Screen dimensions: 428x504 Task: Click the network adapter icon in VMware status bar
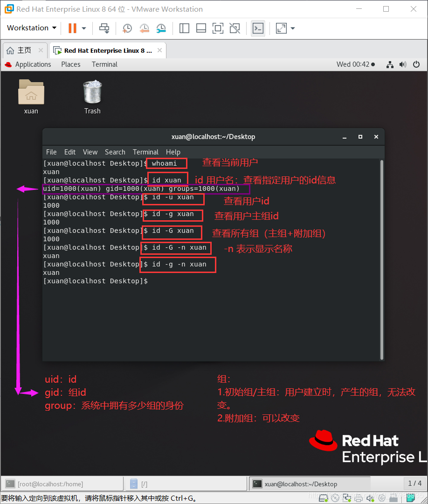pyautogui.click(x=347, y=498)
